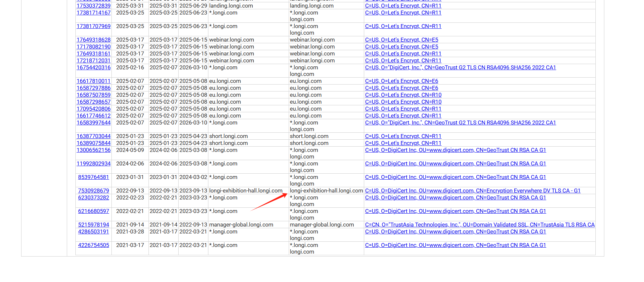This screenshot has width=644, height=282.
Task: Click common name eu.longi.com in row 16617746612
Action: [225, 116]
